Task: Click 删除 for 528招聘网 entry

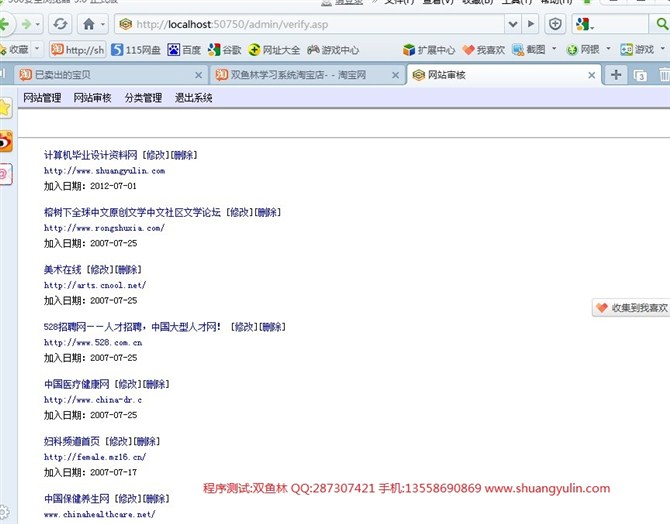Action: tap(272, 327)
